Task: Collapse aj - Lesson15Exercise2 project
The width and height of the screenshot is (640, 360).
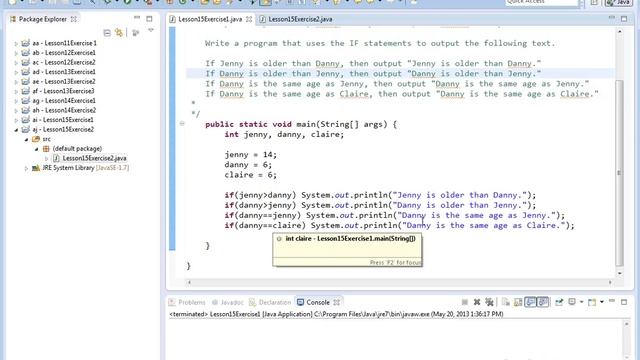Action: 16,130
